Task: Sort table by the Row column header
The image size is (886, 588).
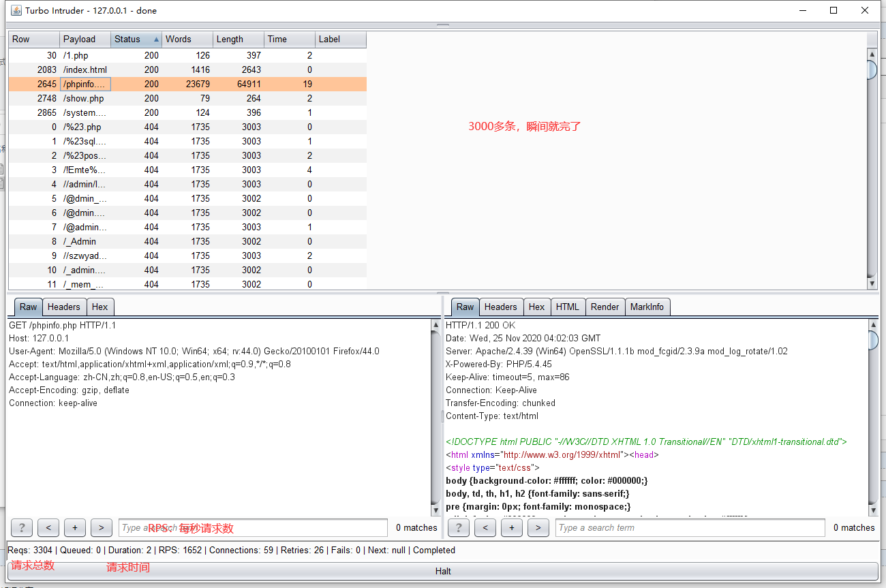Action: [x=34, y=39]
